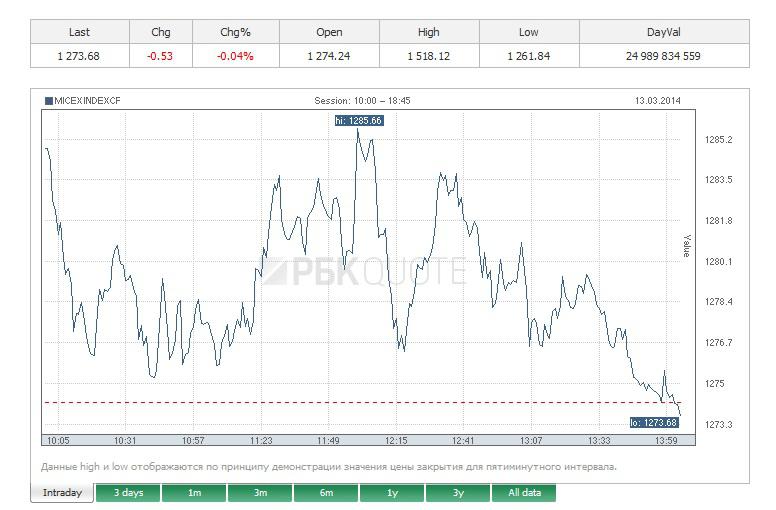Click the 1281.8 value axis label
Viewport: 776px width, 510px height.
coord(719,221)
